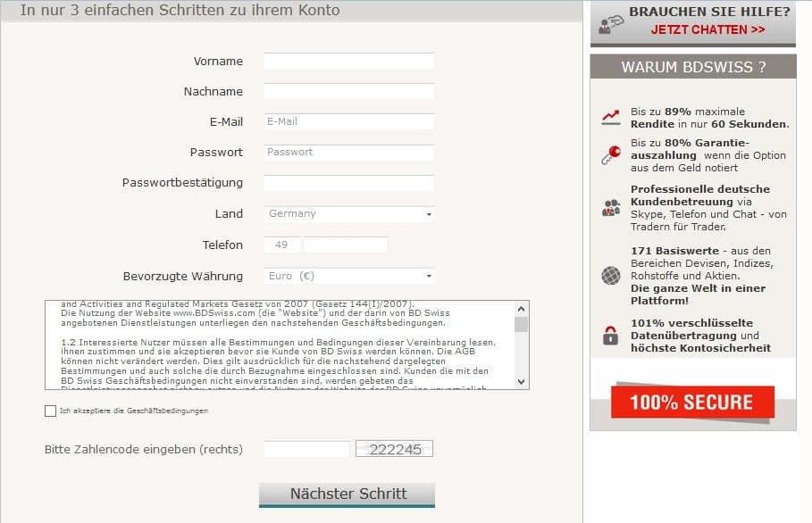Click the Nachname input field
The width and height of the screenshot is (812, 523).
point(349,91)
